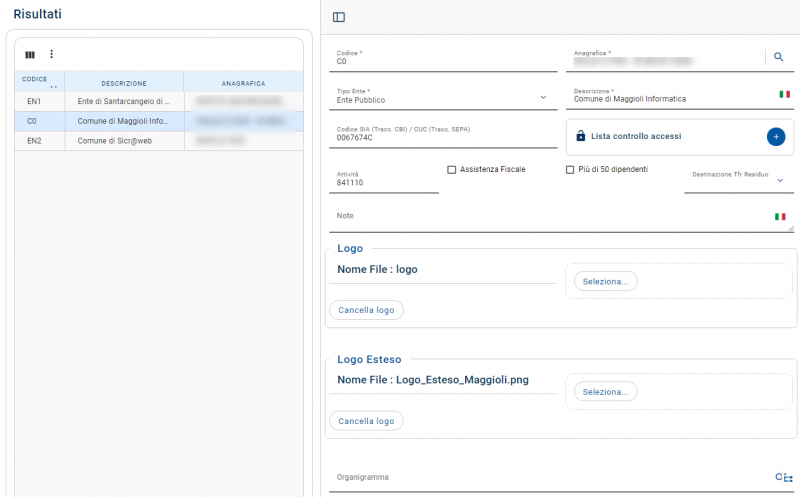Click the Italian flag beside Descrizione
The height and width of the screenshot is (497, 800).
[x=784, y=94]
